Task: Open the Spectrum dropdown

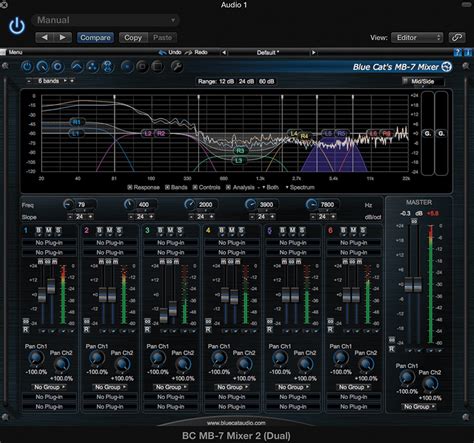Action: [x=300, y=187]
